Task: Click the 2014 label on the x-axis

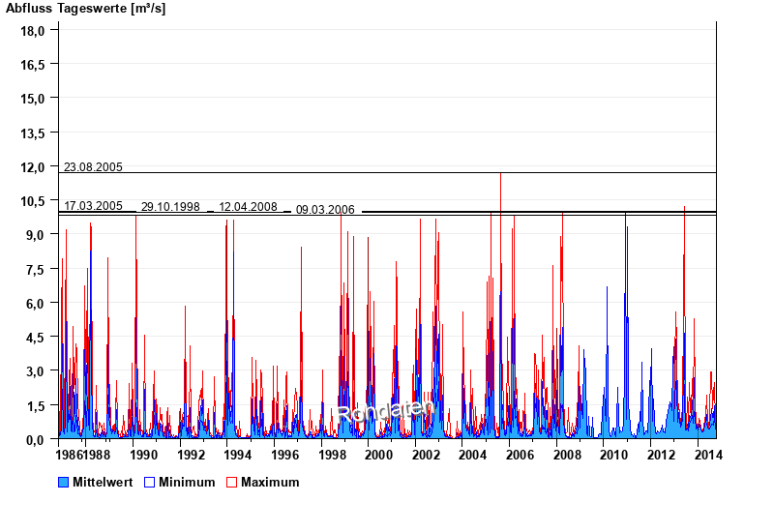Action: coord(707,454)
